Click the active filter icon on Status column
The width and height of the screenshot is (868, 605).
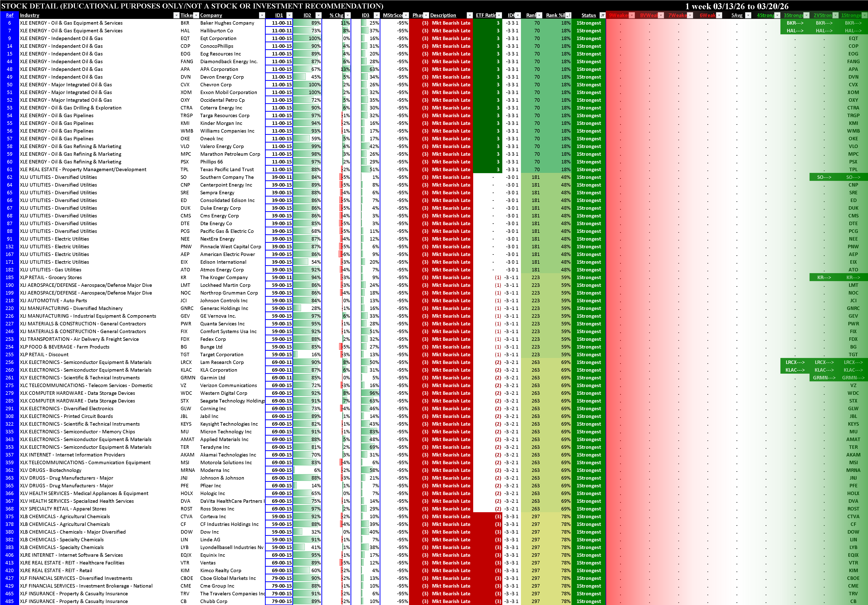coord(602,15)
